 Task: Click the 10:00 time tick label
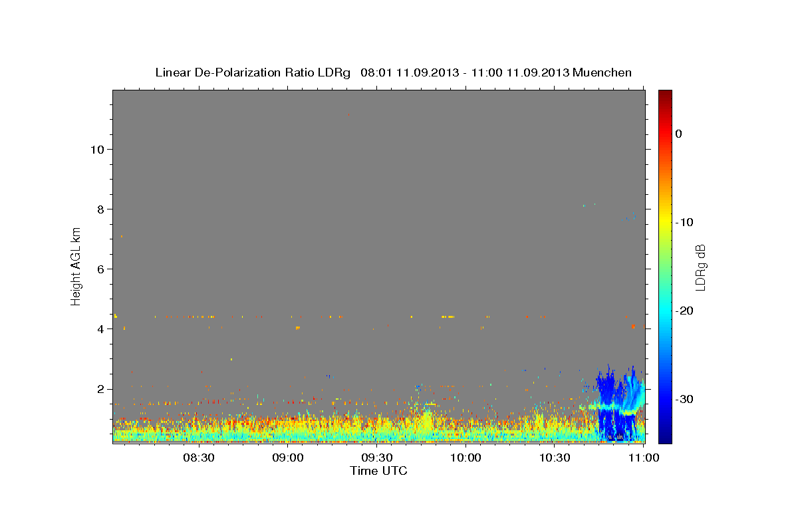pyautogui.click(x=466, y=458)
